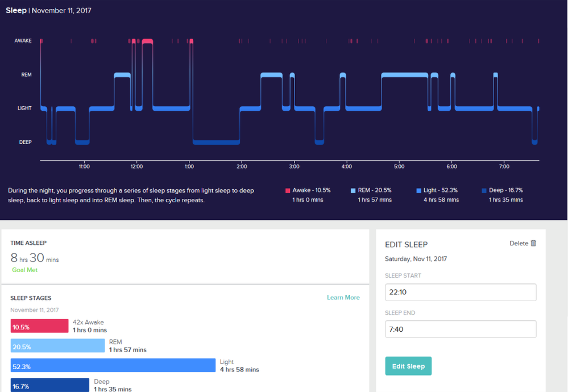This screenshot has width=568, height=392.
Task: Select the Light legend swatch below the chart
Action: [419, 191]
